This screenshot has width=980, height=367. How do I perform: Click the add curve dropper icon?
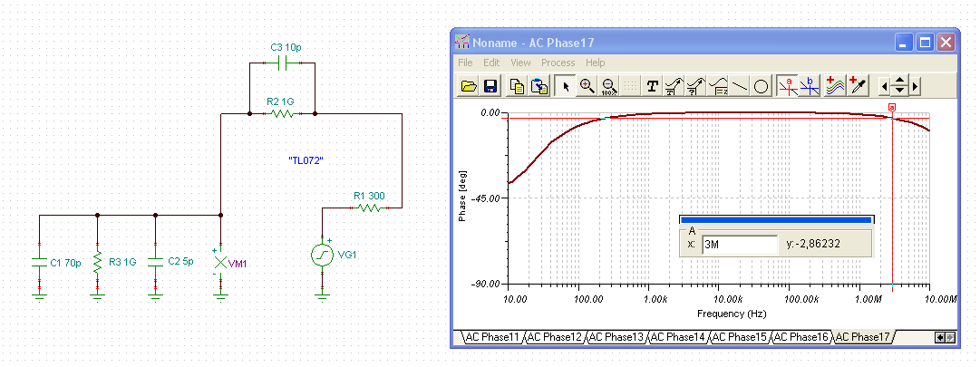pyautogui.click(x=858, y=86)
